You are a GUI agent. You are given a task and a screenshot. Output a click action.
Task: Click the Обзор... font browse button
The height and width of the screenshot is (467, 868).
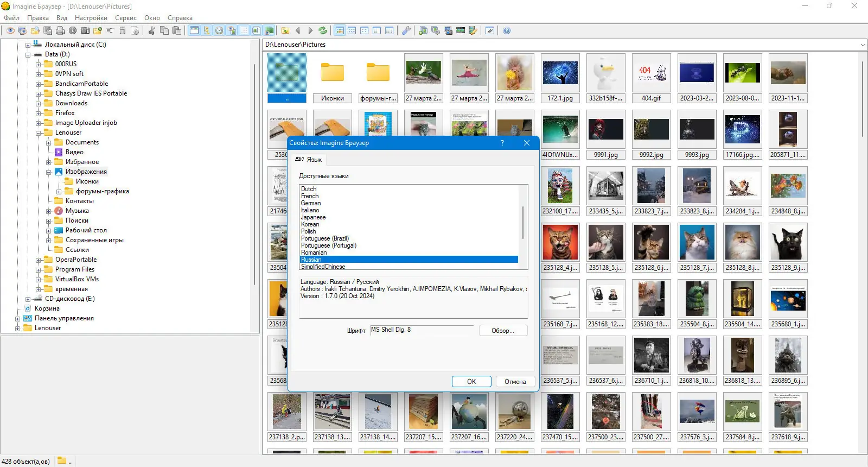[x=503, y=331]
